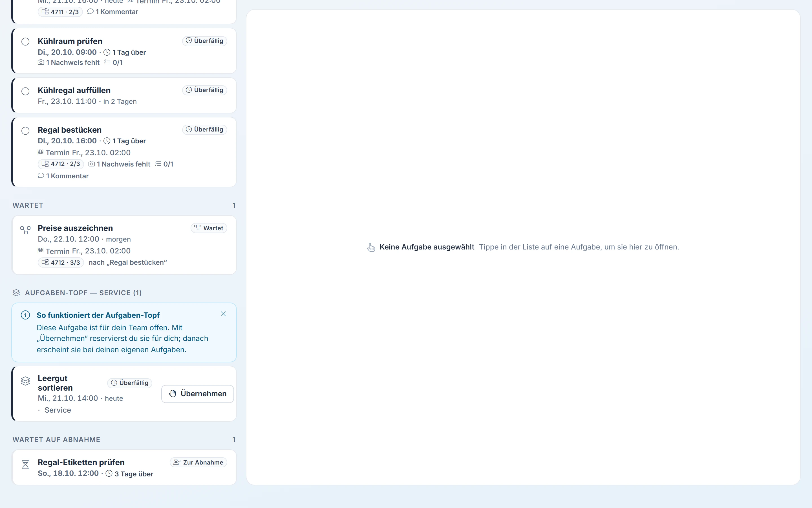Click Termin Fr., 23.10. 02:00 on Preise auszeichnen

pyautogui.click(x=84, y=251)
